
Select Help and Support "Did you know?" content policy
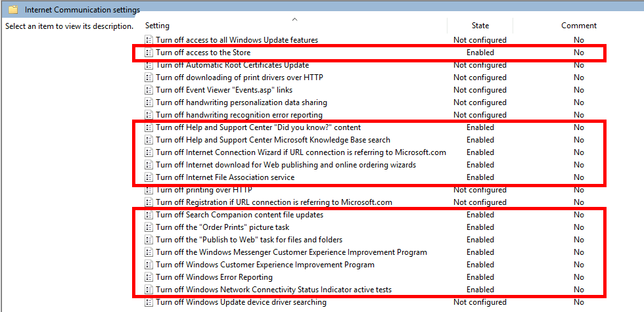258,127
